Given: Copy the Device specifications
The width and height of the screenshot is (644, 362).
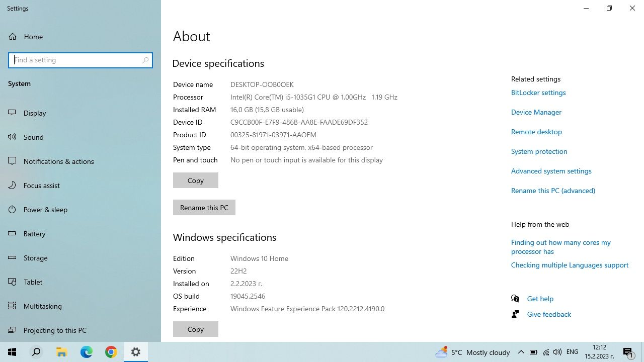Looking at the screenshot, I should pos(196,180).
